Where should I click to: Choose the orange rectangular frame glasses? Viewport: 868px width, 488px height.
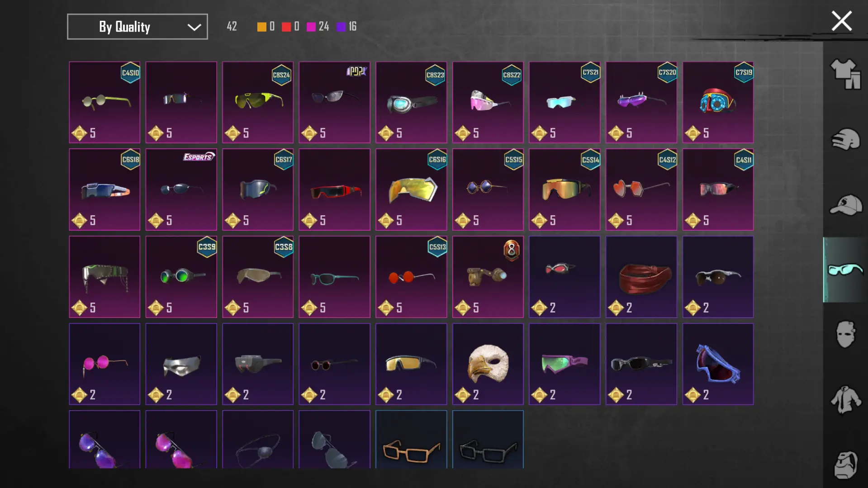tap(411, 440)
